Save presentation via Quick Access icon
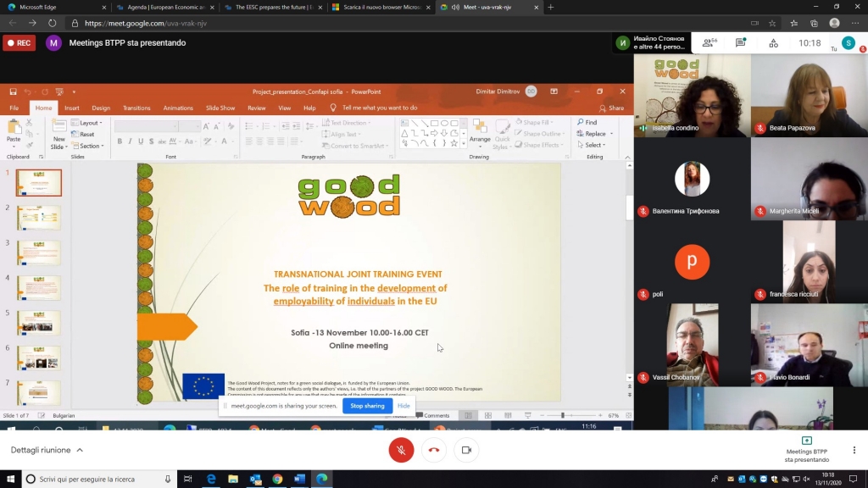The height and width of the screenshot is (488, 868). click(x=13, y=91)
